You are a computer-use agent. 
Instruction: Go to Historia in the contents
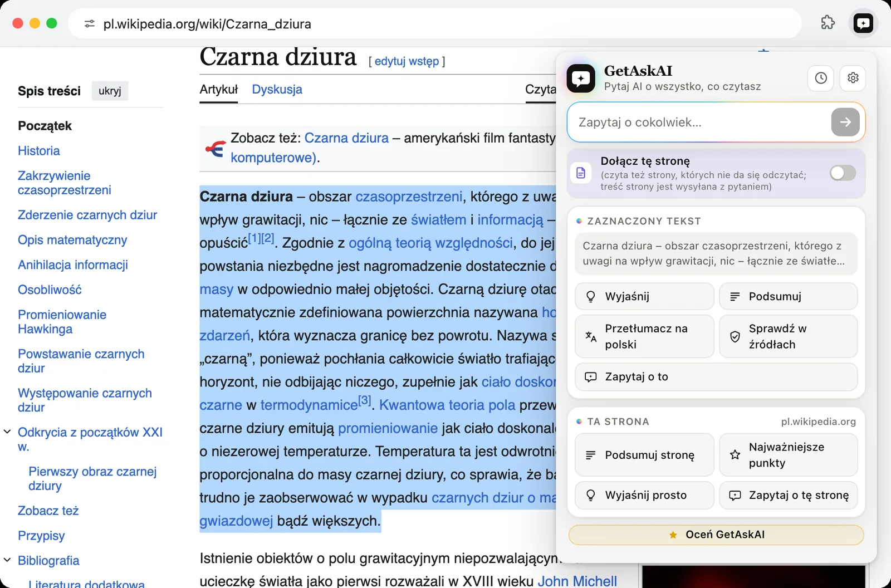point(38,151)
